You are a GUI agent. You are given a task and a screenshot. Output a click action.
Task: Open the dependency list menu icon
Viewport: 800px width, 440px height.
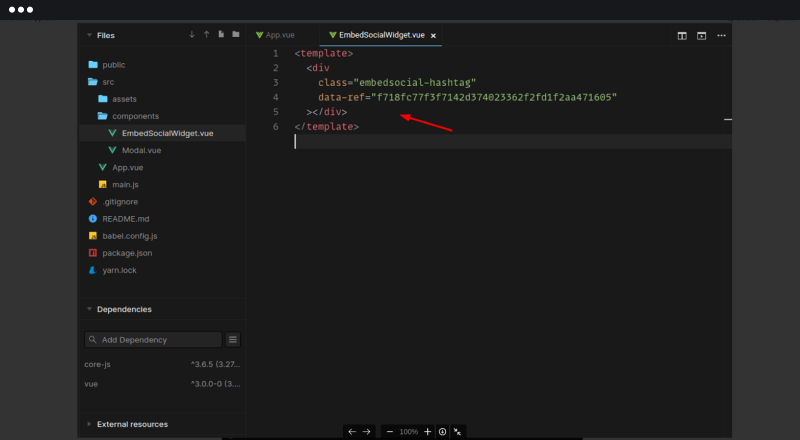point(233,339)
